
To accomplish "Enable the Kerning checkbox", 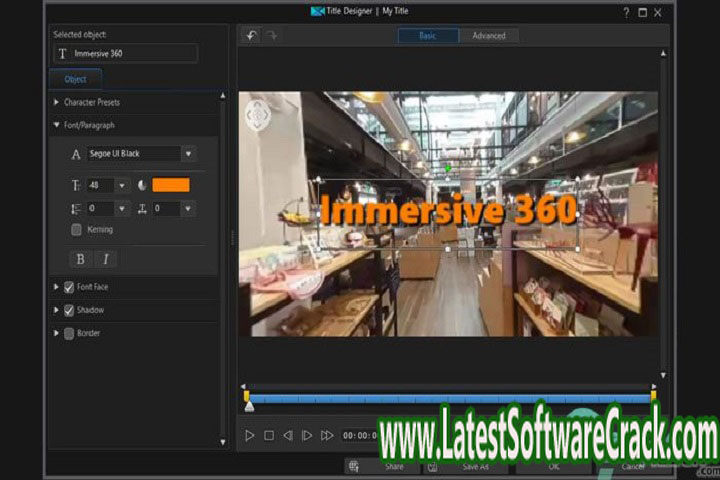I will point(77,230).
